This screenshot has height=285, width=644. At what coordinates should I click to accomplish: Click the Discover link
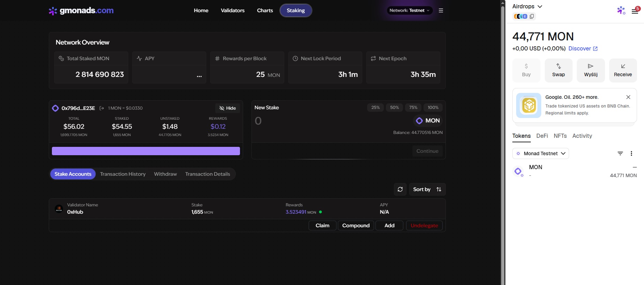point(583,49)
